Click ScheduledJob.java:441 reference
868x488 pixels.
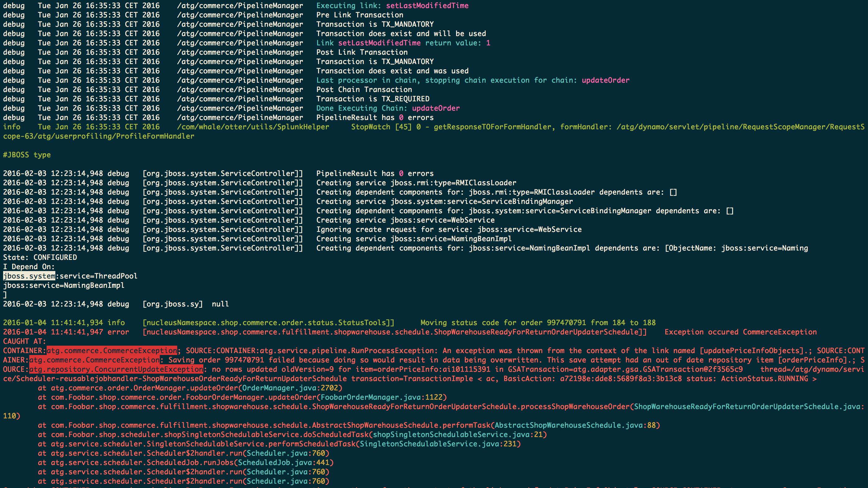(284, 463)
